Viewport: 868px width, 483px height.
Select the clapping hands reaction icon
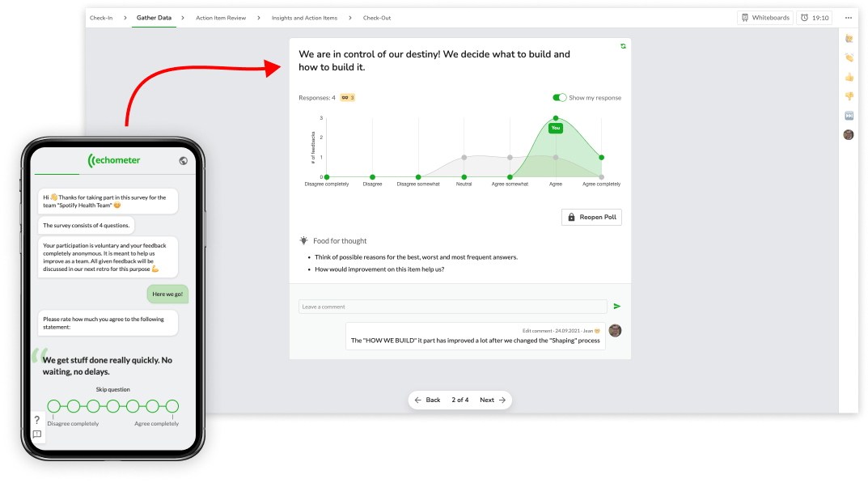click(x=849, y=57)
